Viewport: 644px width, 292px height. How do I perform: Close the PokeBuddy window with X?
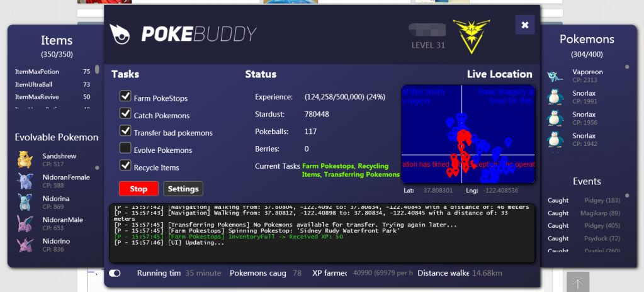coord(524,25)
